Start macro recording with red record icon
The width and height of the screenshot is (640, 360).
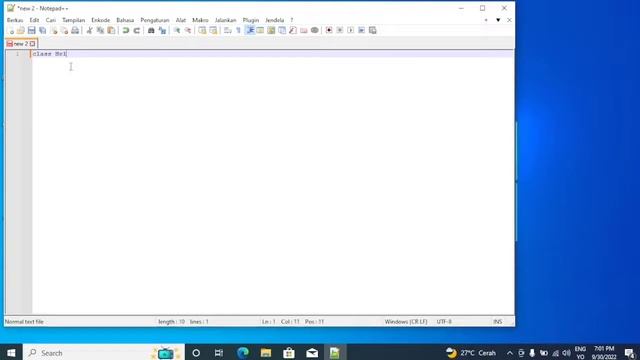(x=329, y=31)
